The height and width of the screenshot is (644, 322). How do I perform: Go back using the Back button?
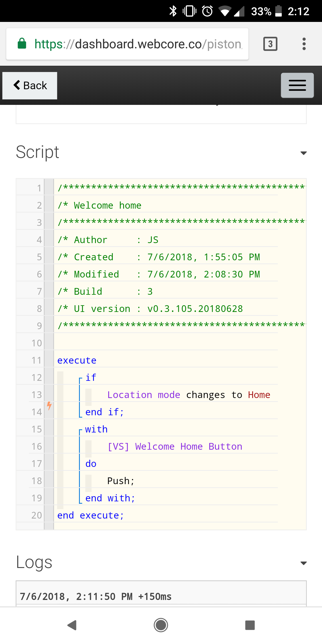click(30, 85)
